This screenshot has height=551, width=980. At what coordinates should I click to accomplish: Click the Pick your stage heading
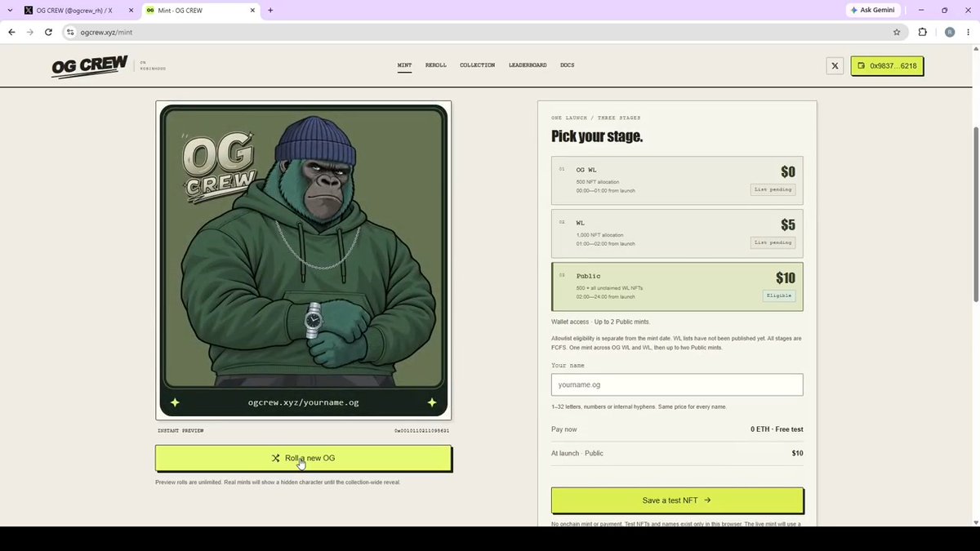[x=597, y=136]
